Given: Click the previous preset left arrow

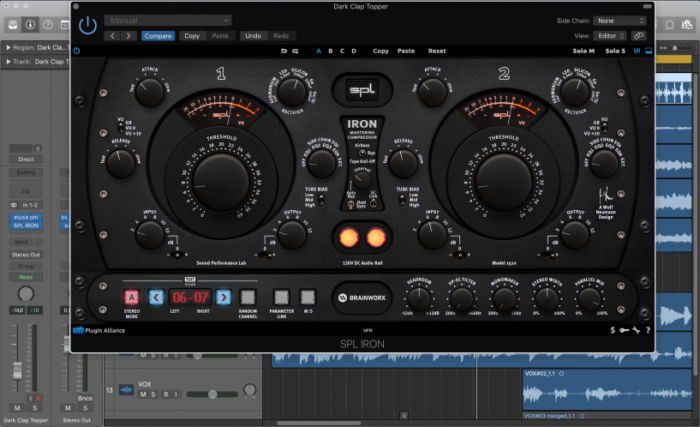Looking at the screenshot, I should pyautogui.click(x=113, y=36).
